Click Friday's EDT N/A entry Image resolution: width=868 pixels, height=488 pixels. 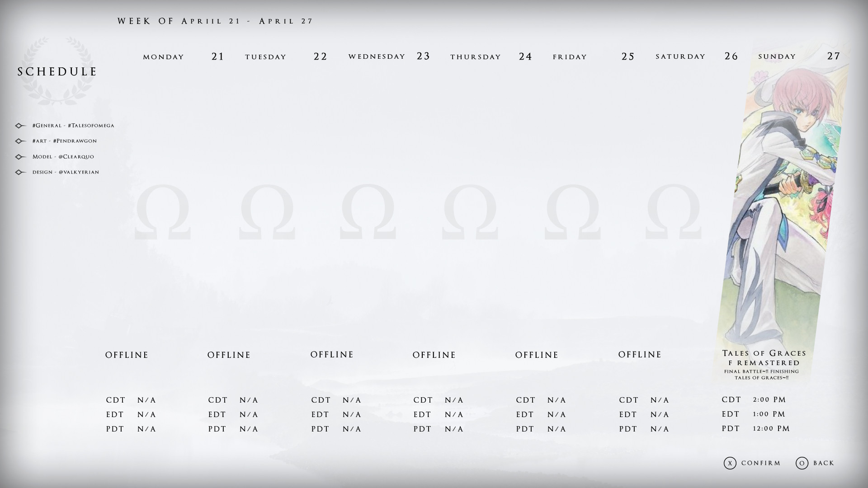point(541,415)
